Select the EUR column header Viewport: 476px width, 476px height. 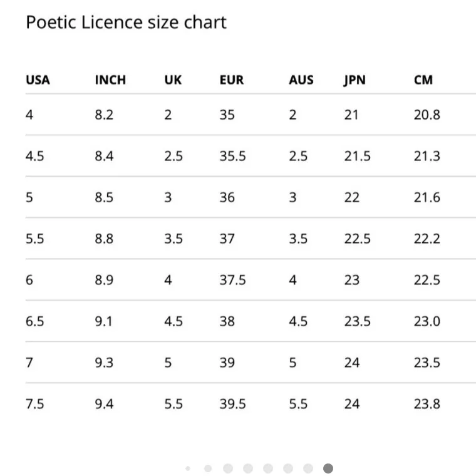coord(232,80)
